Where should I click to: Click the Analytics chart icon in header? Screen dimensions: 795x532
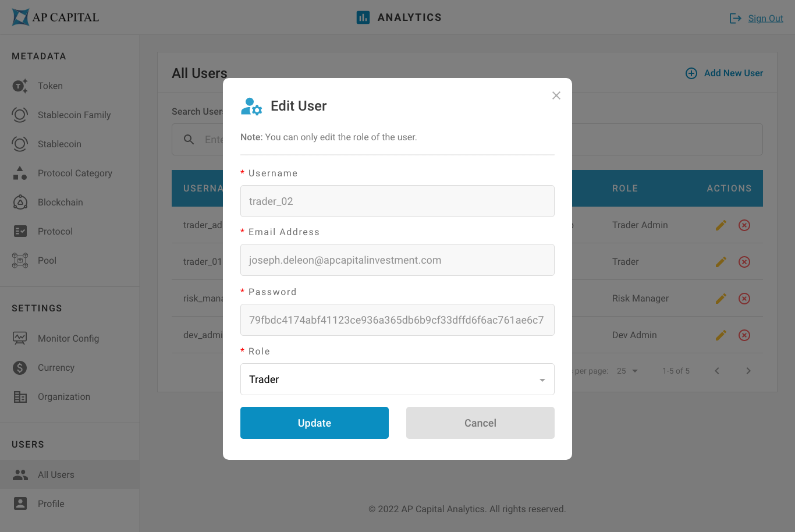[363, 17]
